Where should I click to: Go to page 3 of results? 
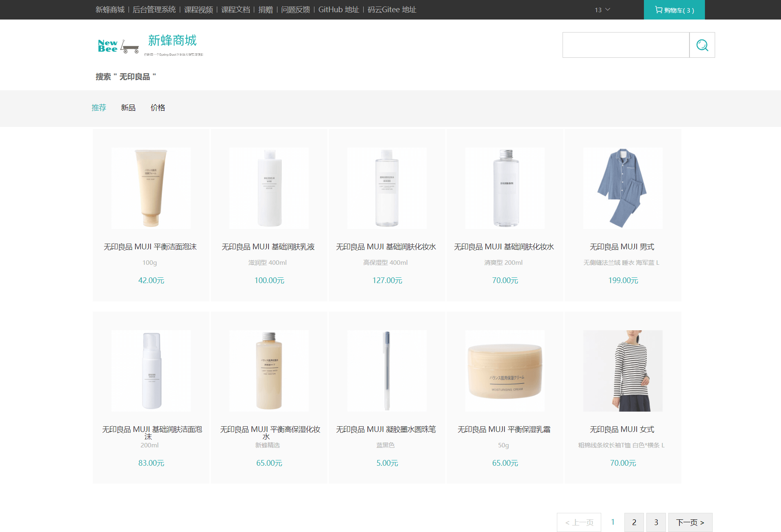click(x=656, y=522)
